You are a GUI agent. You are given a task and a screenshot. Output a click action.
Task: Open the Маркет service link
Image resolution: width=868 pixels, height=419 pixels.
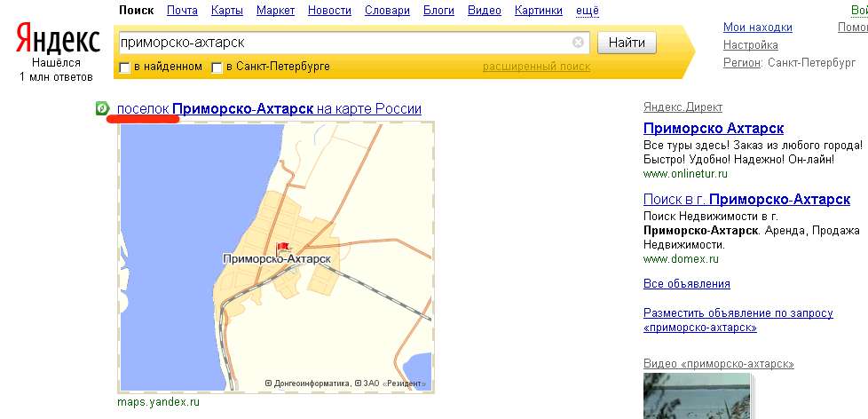[275, 11]
